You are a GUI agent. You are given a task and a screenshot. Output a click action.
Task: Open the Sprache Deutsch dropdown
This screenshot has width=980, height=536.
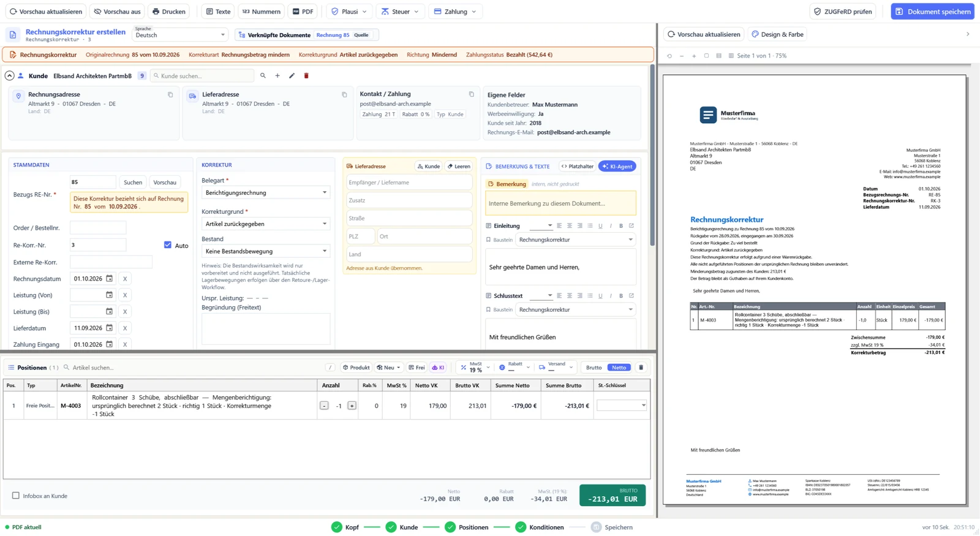coord(180,35)
